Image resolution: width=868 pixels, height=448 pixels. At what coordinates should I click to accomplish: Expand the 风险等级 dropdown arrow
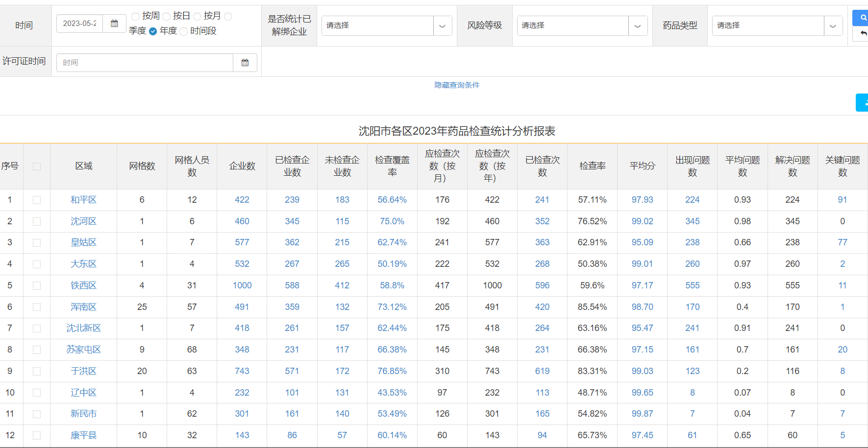(638, 26)
